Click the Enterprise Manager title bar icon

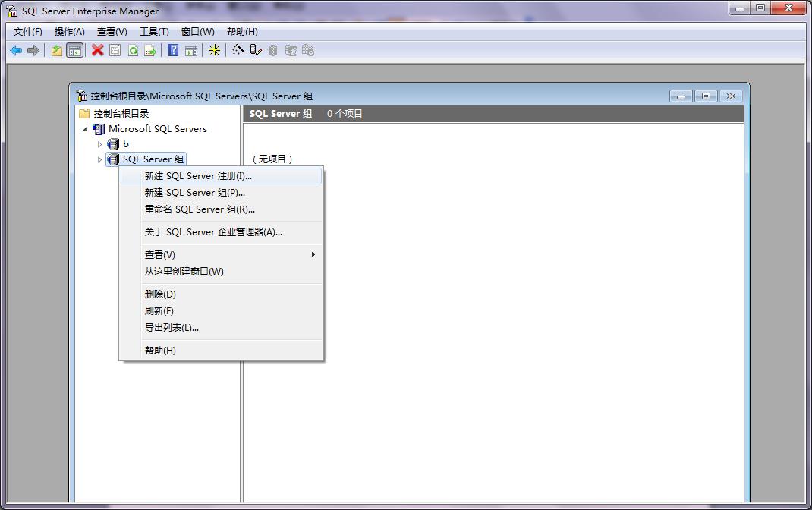click(12, 11)
